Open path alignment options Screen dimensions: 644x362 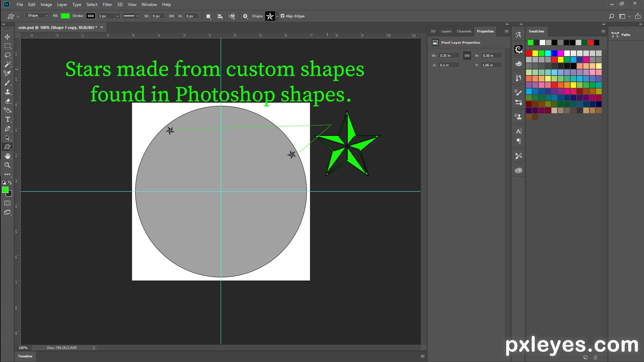(220, 16)
